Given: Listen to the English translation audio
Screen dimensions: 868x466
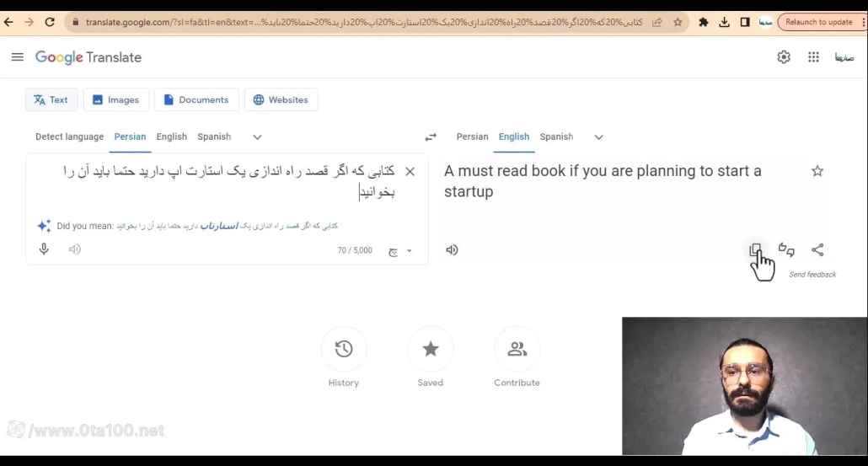Looking at the screenshot, I should pyautogui.click(x=452, y=249).
